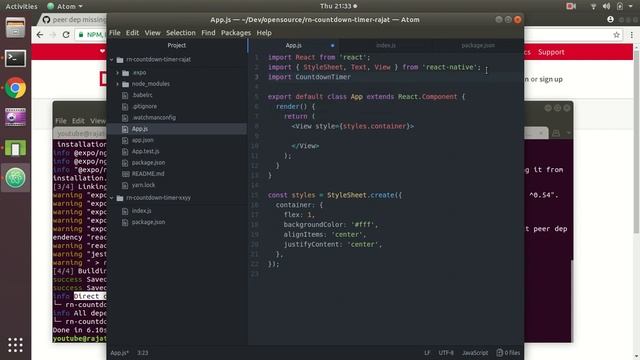Open index.js under rn-countdown-timer-xyyy

[x=142, y=211]
